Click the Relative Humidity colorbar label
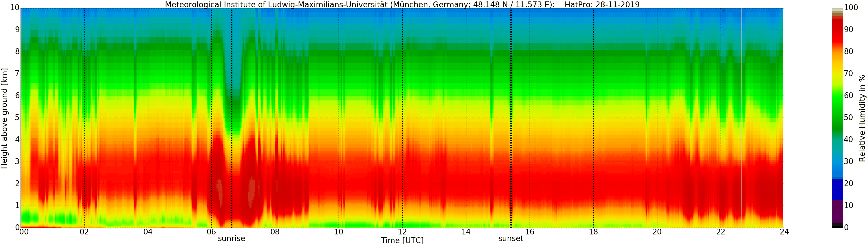 click(862, 118)
